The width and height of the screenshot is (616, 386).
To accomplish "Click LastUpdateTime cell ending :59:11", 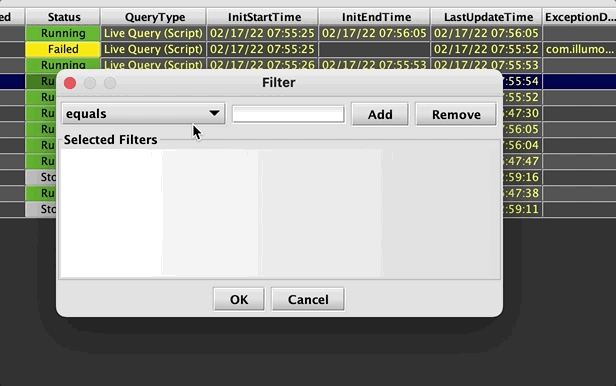I will [x=522, y=209].
